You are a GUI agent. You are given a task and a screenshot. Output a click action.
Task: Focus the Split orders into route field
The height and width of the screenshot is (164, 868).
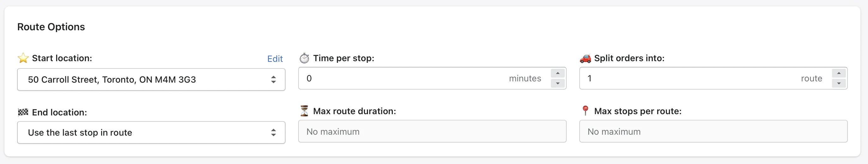click(x=706, y=78)
